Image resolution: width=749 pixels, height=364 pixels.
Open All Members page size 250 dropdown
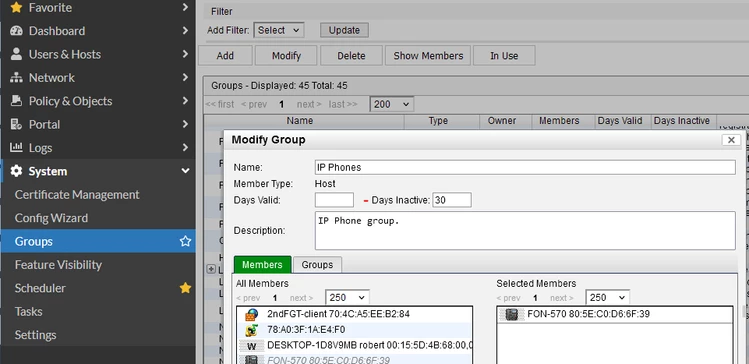point(347,298)
